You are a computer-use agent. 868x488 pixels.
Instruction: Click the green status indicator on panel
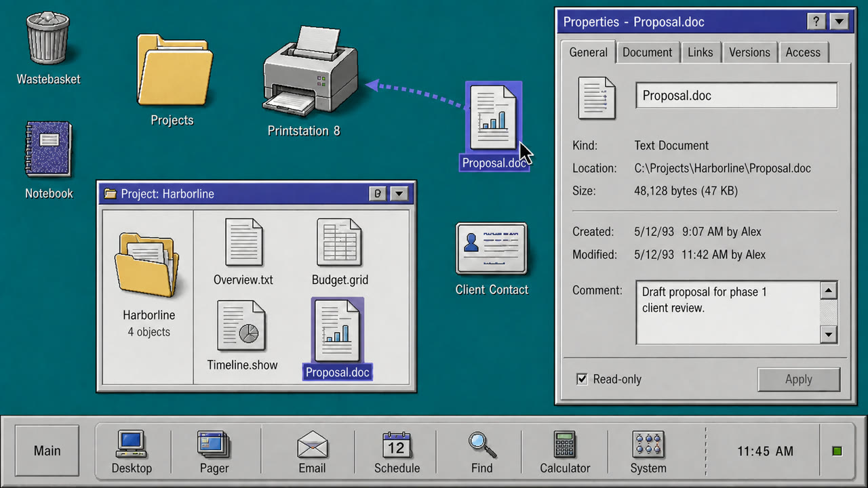coord(837,451)
